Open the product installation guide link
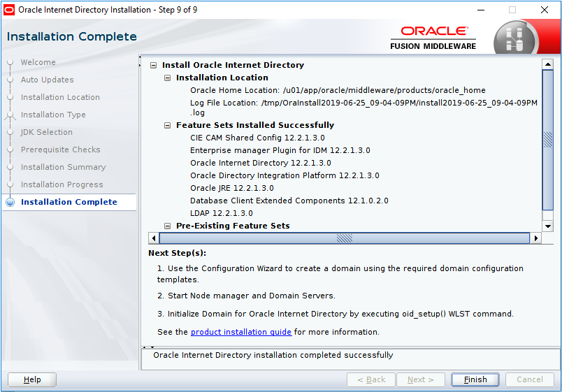The width and height of the screenshot is (562, 392). click(x=240, y=332)
